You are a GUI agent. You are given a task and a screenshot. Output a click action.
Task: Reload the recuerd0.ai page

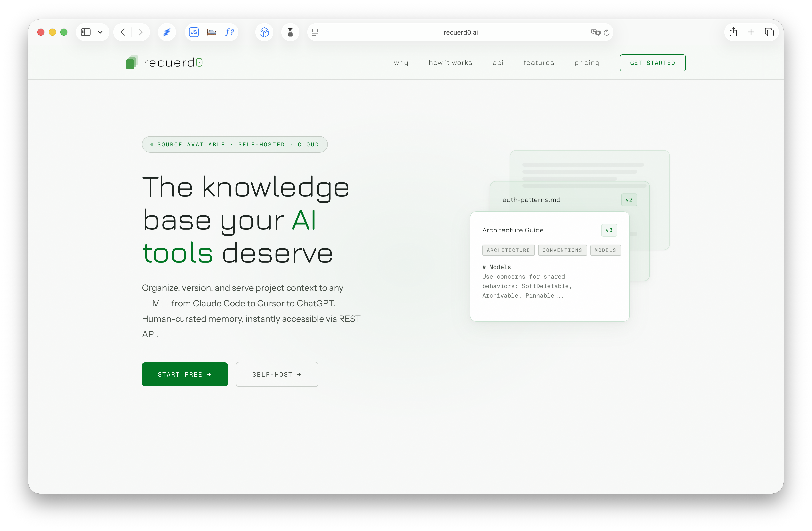click(606, 32)
